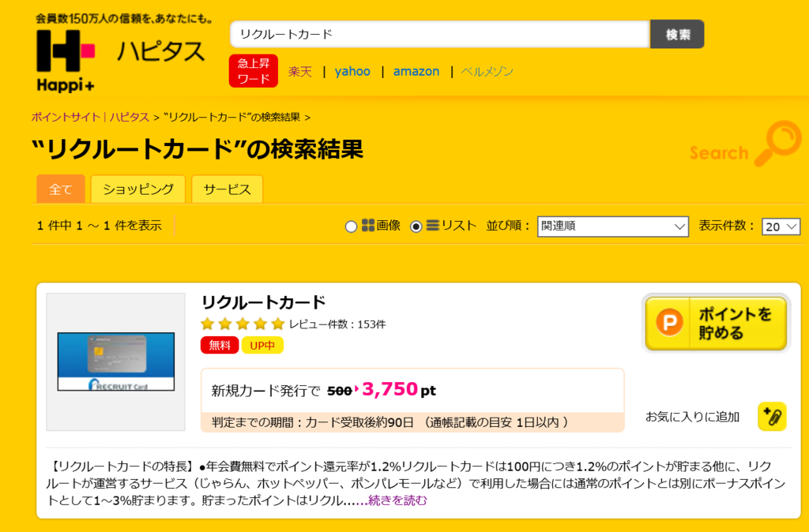
Task: Click the 判定までの期間 notice line
Action: pyautogui.click(x=412, y=422)
